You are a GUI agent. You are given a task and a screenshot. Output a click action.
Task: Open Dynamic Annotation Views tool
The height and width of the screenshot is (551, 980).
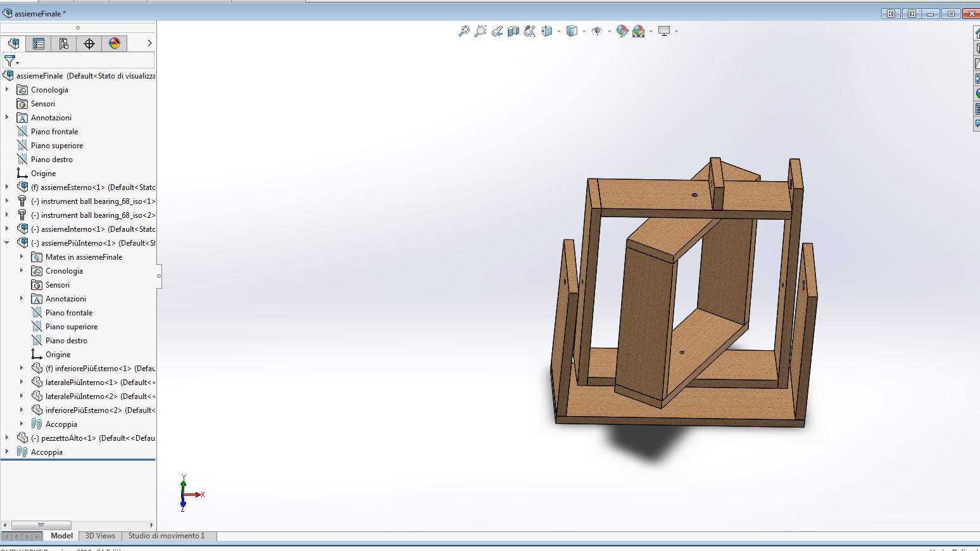tap(530, 31)
